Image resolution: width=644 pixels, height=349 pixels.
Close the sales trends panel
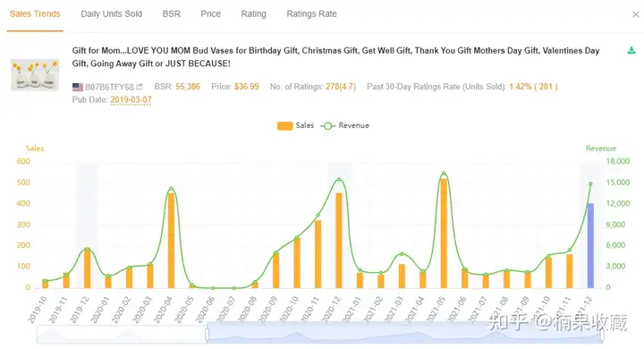[636, 14]
